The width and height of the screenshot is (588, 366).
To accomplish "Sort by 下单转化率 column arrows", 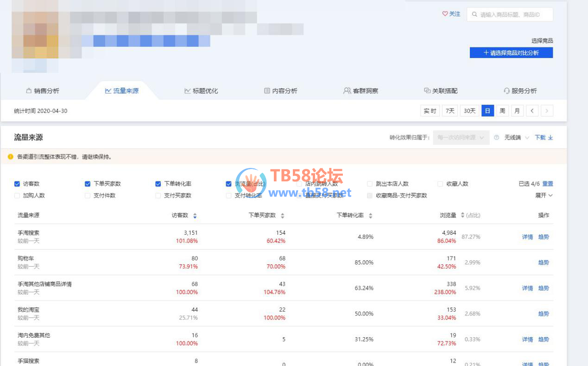I will [370, 216].
